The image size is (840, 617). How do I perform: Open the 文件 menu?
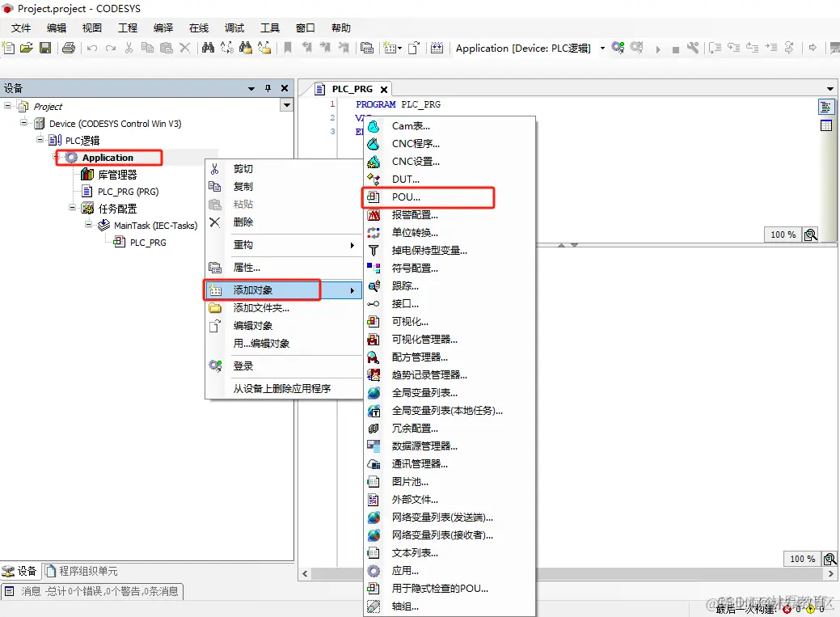21,27
